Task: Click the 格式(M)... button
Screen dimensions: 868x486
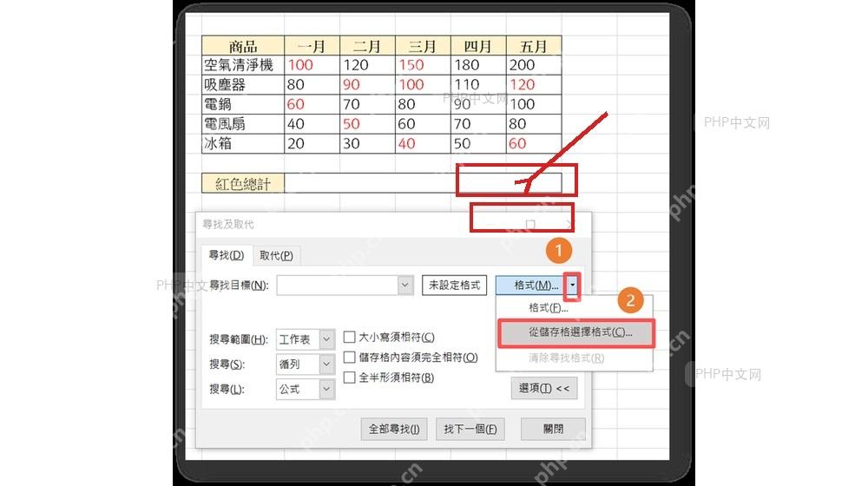Action: [530, 285]
